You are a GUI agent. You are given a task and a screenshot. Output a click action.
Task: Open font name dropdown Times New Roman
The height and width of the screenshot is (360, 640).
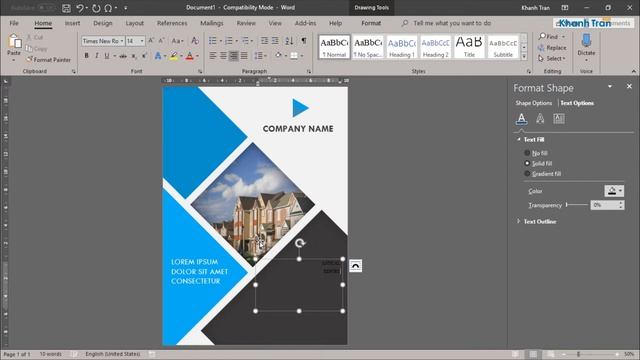click(122, 41)
